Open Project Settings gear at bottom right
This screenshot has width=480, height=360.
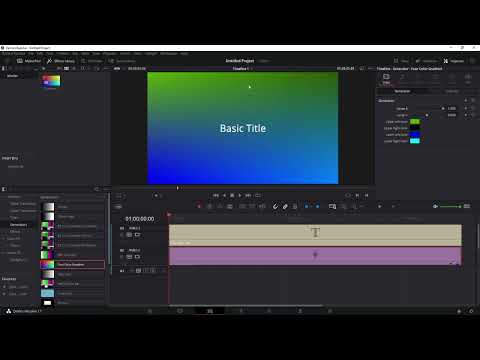coord(471,311)
